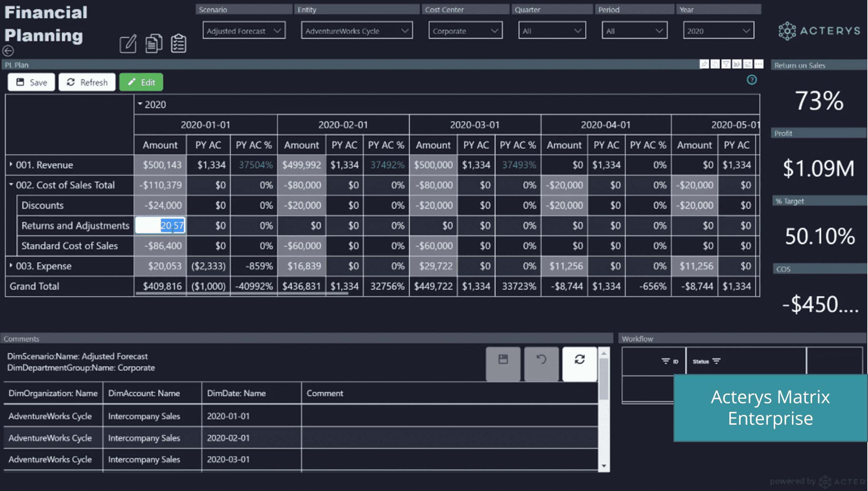
Task: Open the Quarter dropdown
Action: point(552,31)
